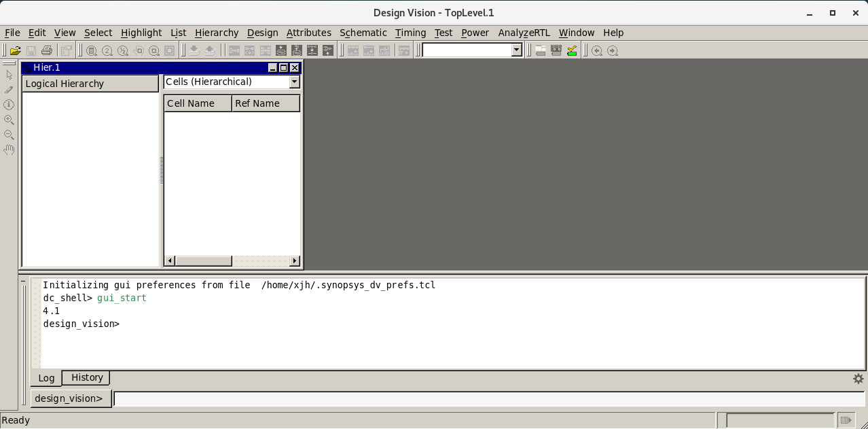Switch to the Log tab
This screenshot has width=868, height=429.
pyautogui.click(x=46, y=378)
